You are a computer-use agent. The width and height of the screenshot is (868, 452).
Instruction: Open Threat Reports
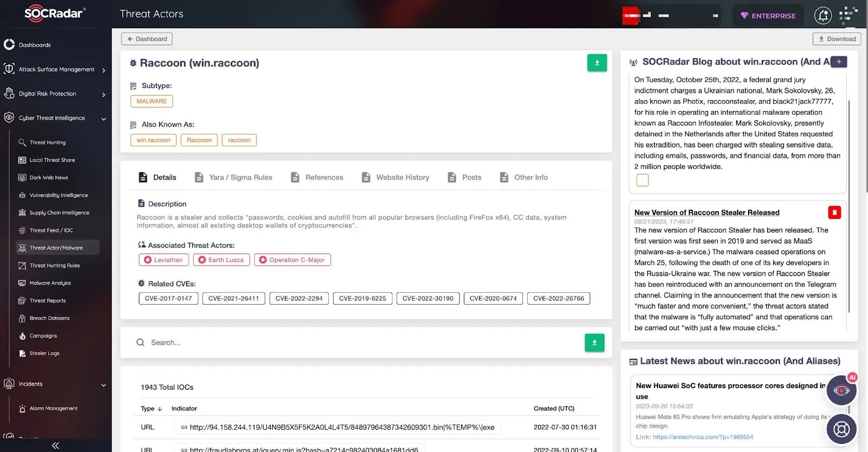[x=48, y=301]
